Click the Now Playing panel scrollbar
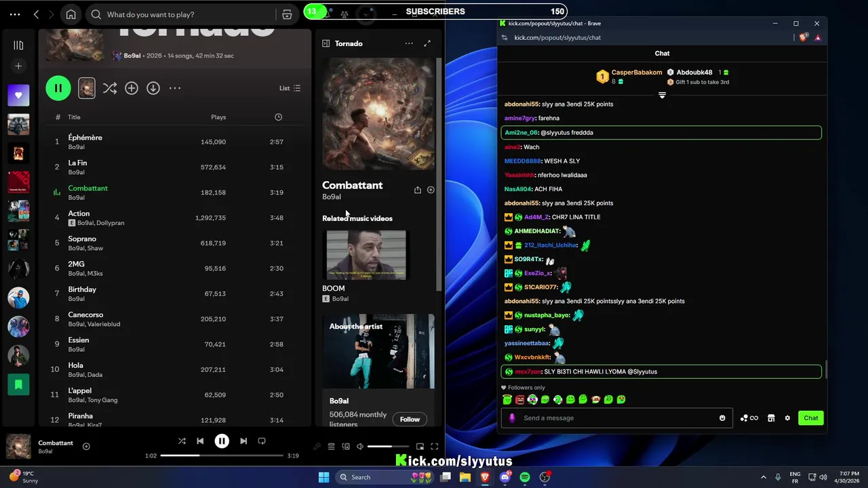Viewport: 868px width, 488px height. (x=439, y=175)
